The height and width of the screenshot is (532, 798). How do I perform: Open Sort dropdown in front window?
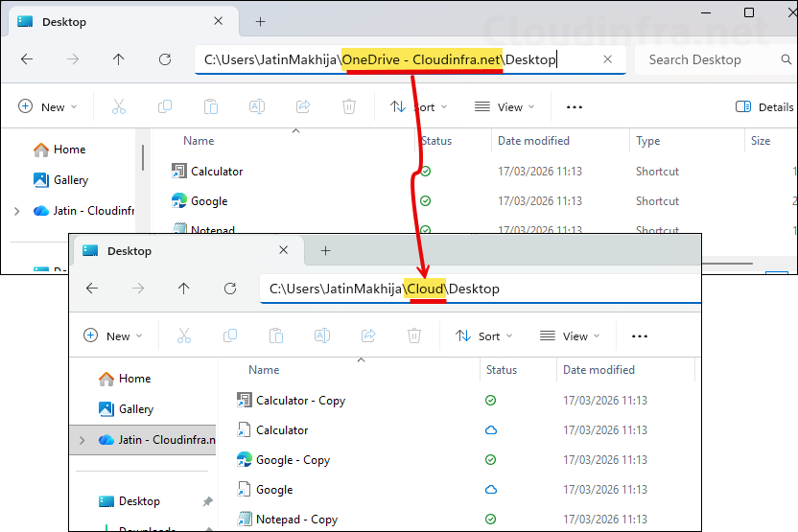[483, 335]
